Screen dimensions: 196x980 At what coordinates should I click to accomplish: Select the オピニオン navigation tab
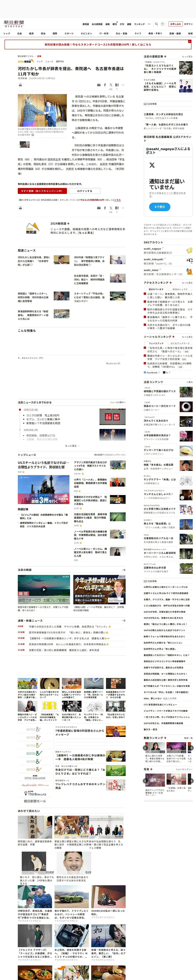coord(86,33)
